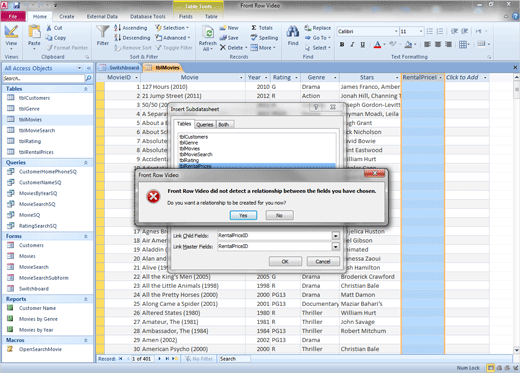Click the record Search box
Screen dimensions: 520x373
[x=234, y=359]
